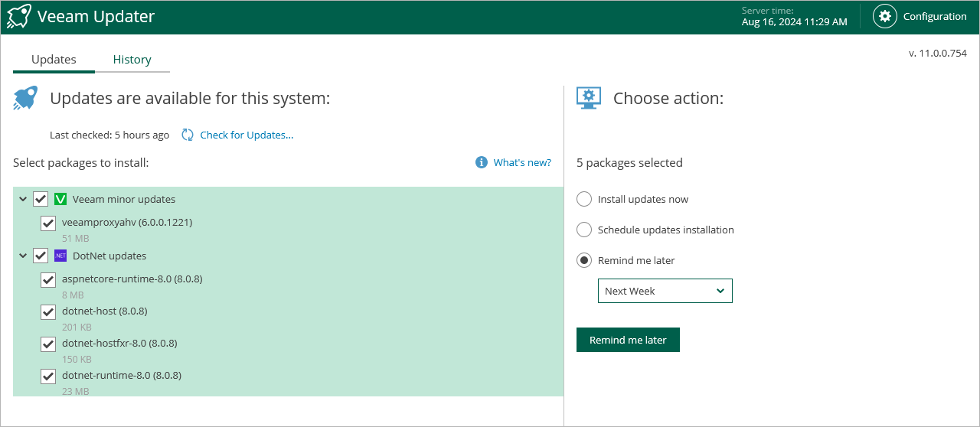980x427 pixels.
Task: Open Configuration via the gear icon
Action: (884, 16)
